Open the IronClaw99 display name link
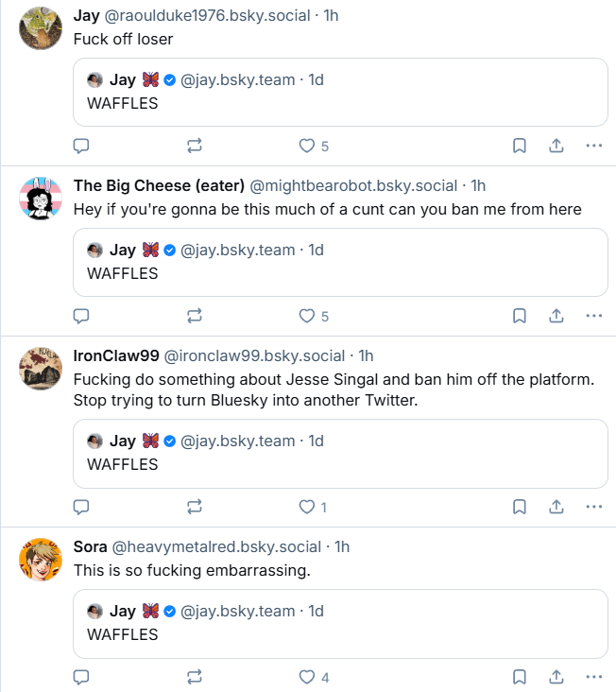 pyautogui.click(x=116, y=355)
